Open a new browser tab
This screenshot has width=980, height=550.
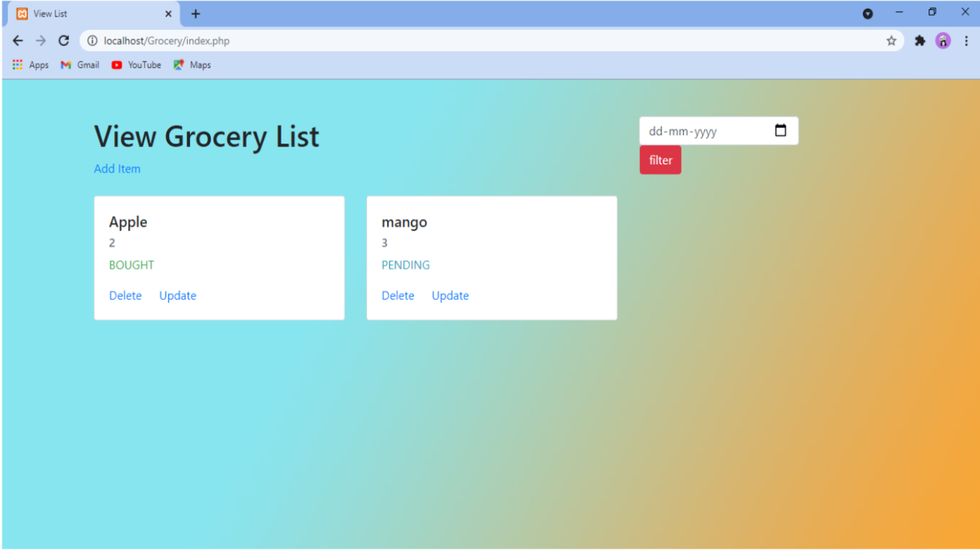click(195, 13)
